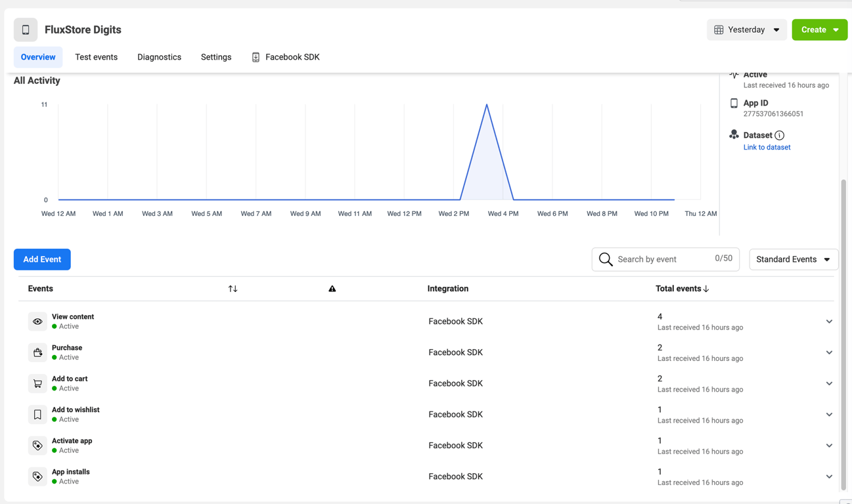The image size is (852, 504).
Task: Expand the Add to wishlist event row
Action: (829, 415)
